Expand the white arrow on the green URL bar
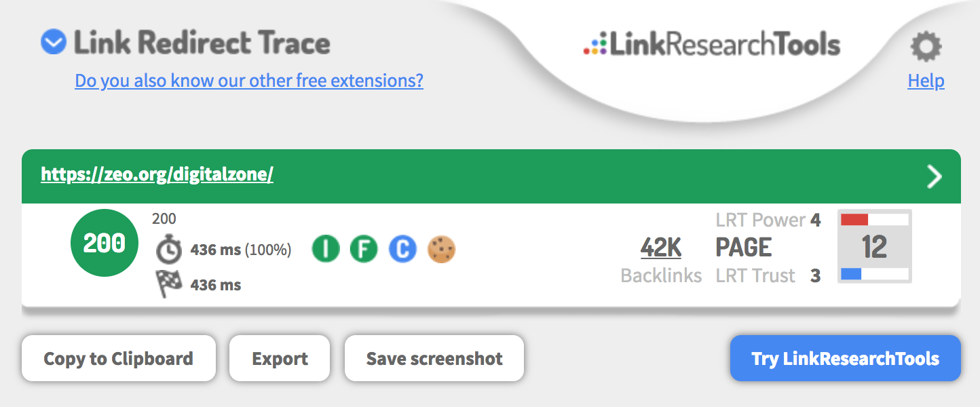Viewport: 980px width, 407px height. [935, 177]
